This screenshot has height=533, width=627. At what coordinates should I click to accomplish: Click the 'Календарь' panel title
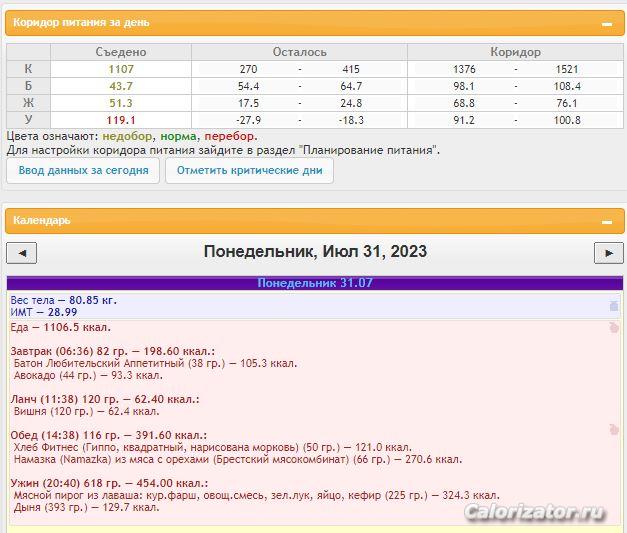(42, 221)
